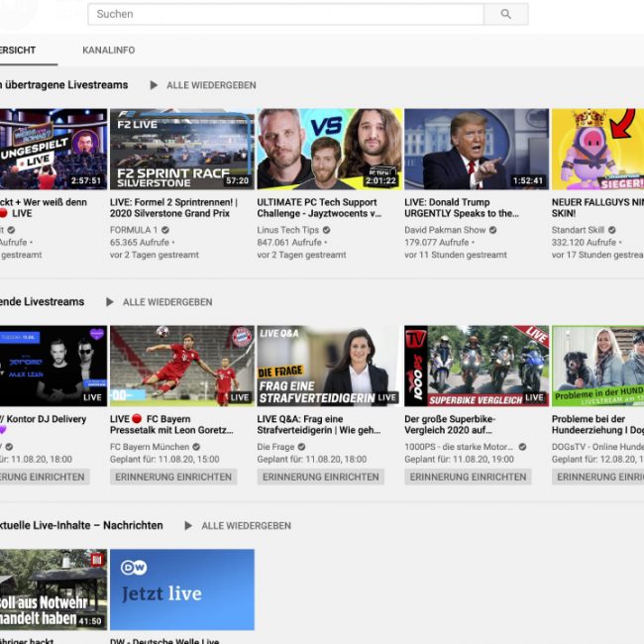The height and width of the screenshot is (644, 644).
Task: Click verified badge next to FORMULA 1
Action: pos(165,230)
